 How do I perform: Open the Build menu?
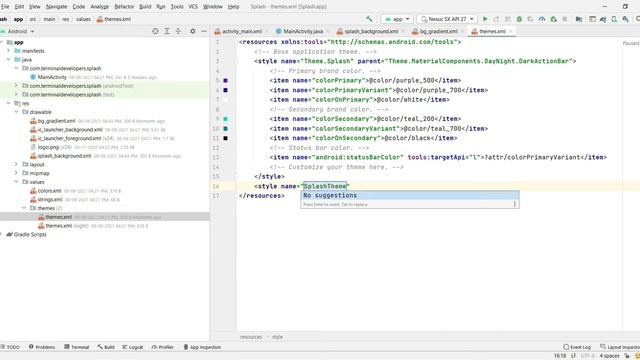coord(145,7)
